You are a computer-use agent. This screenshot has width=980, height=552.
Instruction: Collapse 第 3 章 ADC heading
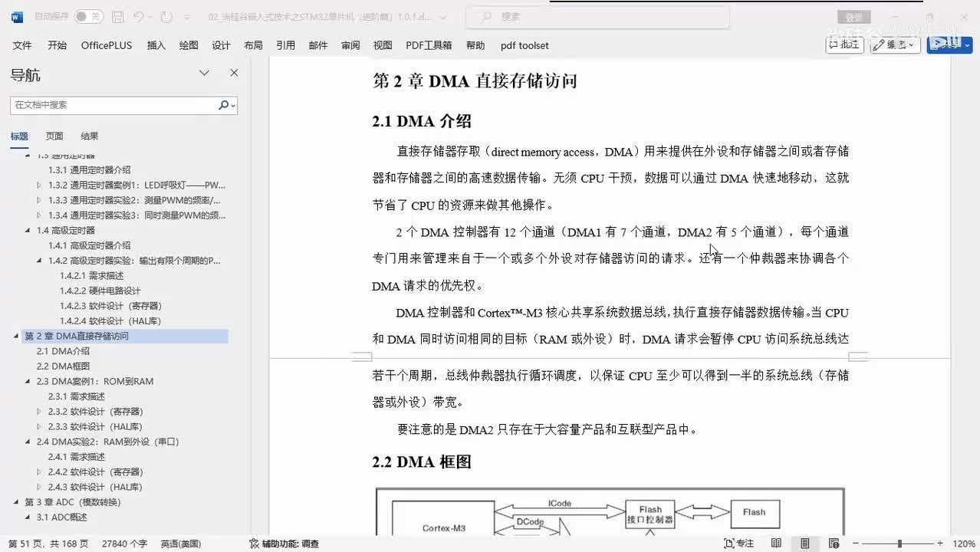[x=16, y=502]
